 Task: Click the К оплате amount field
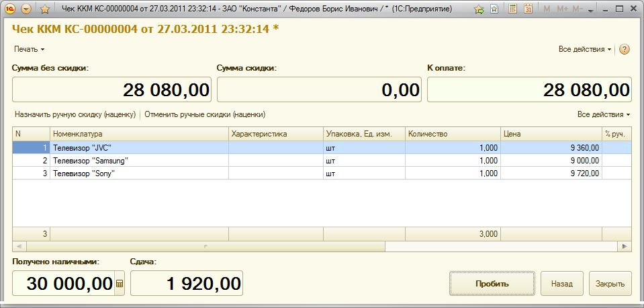pos(529,89)
